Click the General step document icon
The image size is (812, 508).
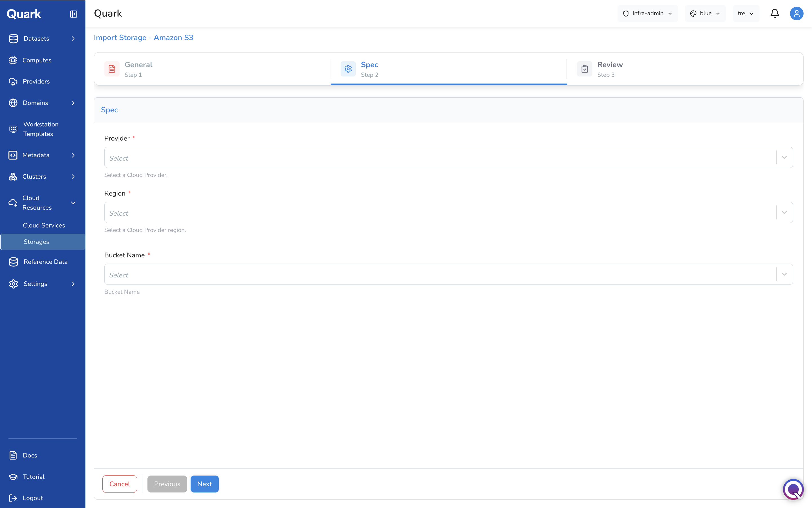112,69
